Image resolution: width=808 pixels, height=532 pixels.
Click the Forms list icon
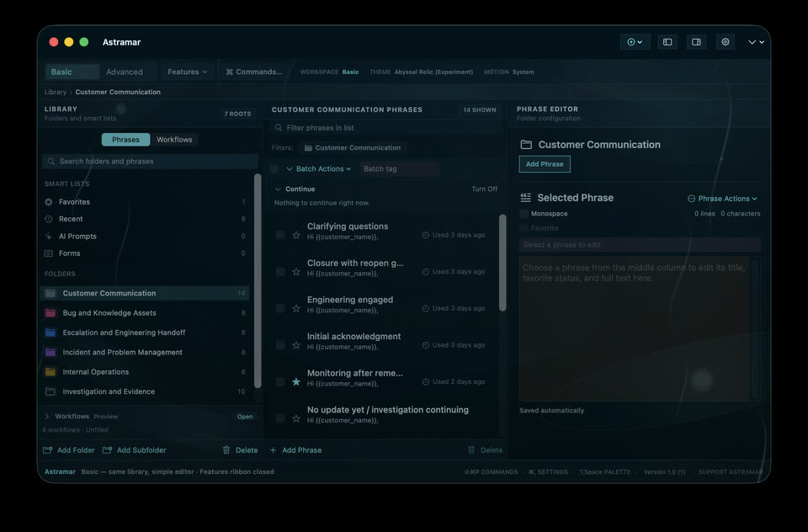(x=49, y=253)
